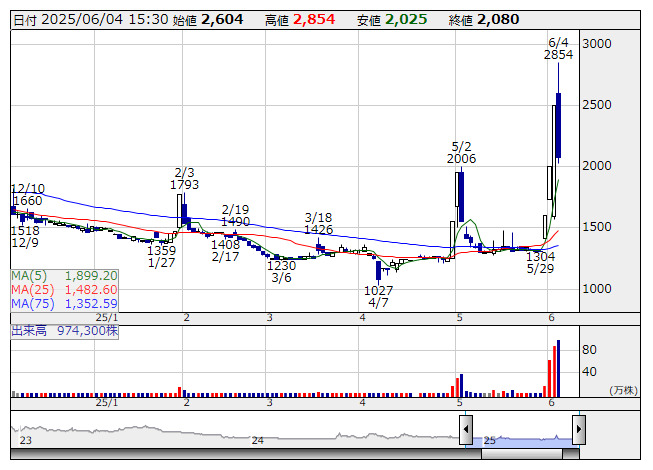Click the year 24 marker in navigator

[x=257, y=440]
